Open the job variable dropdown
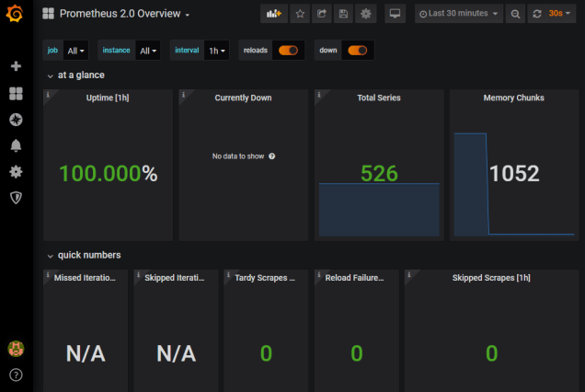Screen dimensions: 585x392 pos(75,51)
